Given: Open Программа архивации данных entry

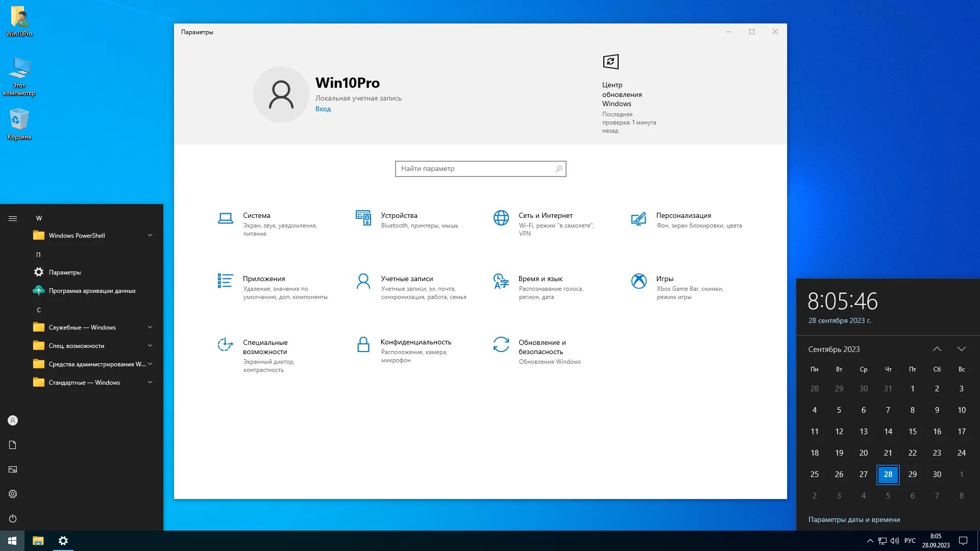Looking at the screenshot, I should pos(92,291).
